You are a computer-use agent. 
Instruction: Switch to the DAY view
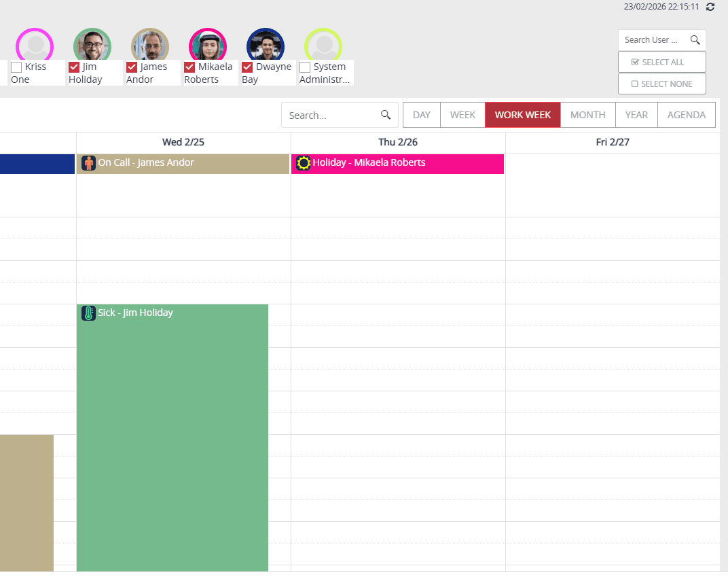click(422, 115)
